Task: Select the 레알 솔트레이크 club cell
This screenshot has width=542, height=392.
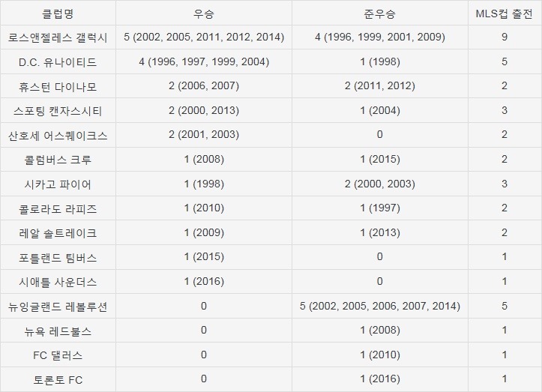Action: pos(58,233)
